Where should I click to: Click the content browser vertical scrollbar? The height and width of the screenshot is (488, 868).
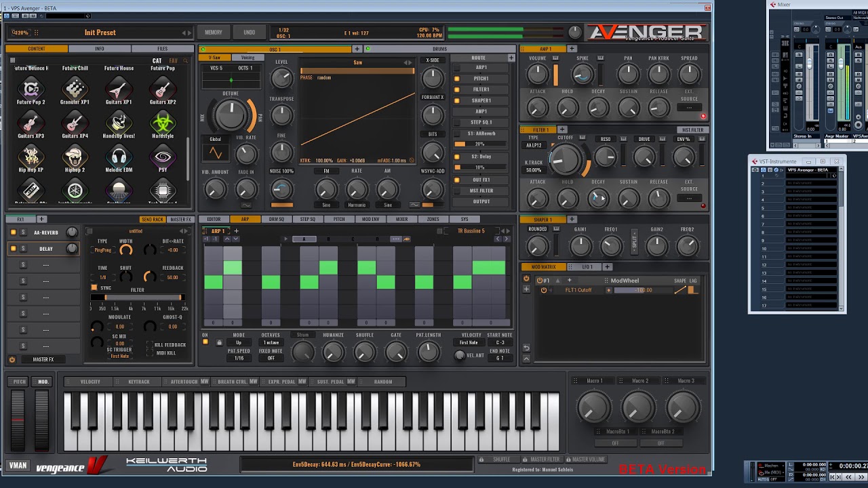189,157
